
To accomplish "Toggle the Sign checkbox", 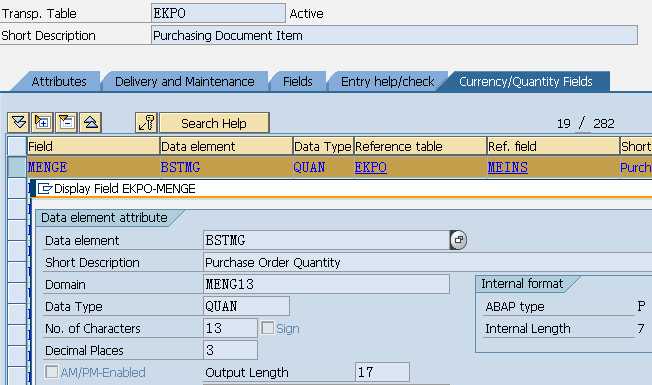I will coord(267,328).
